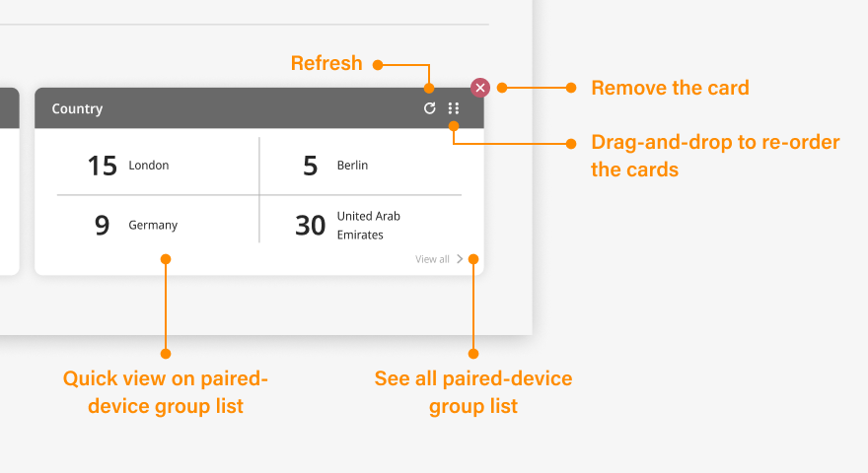Remove the Country card with red X
Image resolution: width=868 pixels, height=473 pixels.
pyautogui.click(x=480, y=88)
